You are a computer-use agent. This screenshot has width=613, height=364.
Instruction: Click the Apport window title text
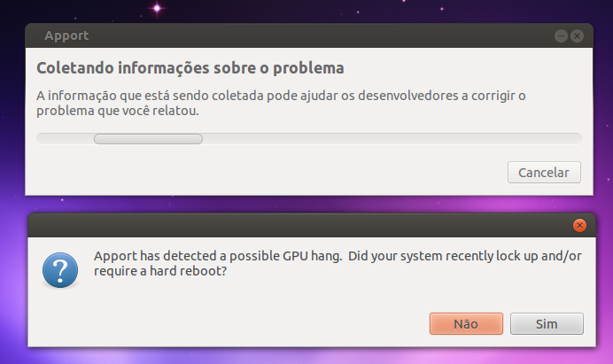click(x=66, y=35)
